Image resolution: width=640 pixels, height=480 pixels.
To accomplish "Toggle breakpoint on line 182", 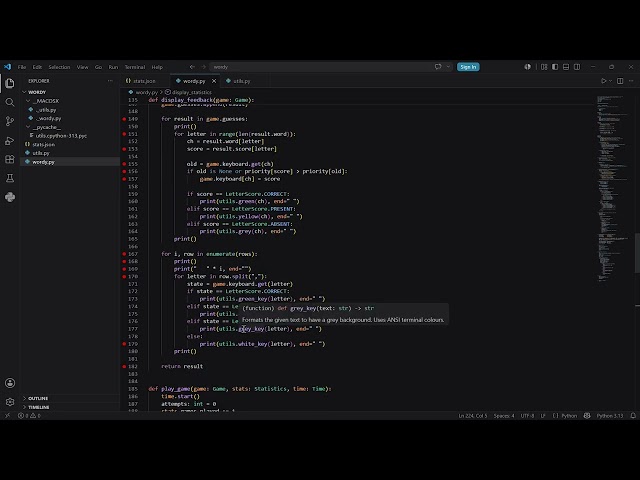I will [124, 367].
